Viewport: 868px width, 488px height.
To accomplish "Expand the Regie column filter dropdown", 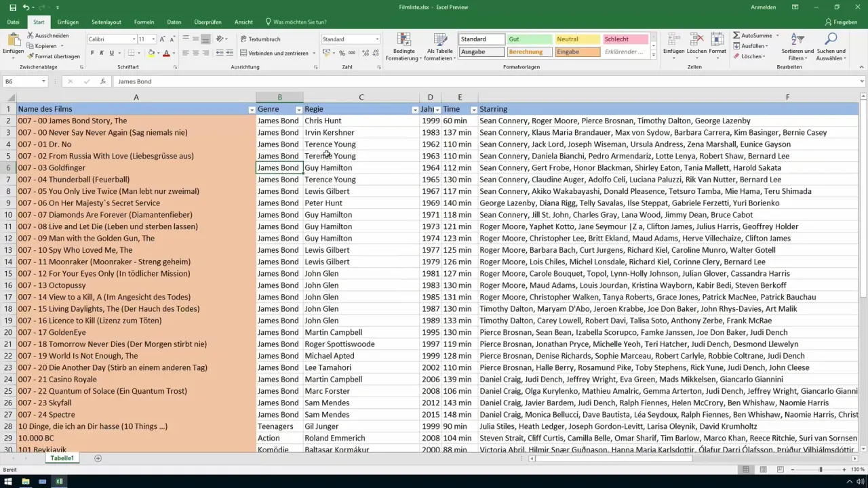I will [x=415, y=109].
